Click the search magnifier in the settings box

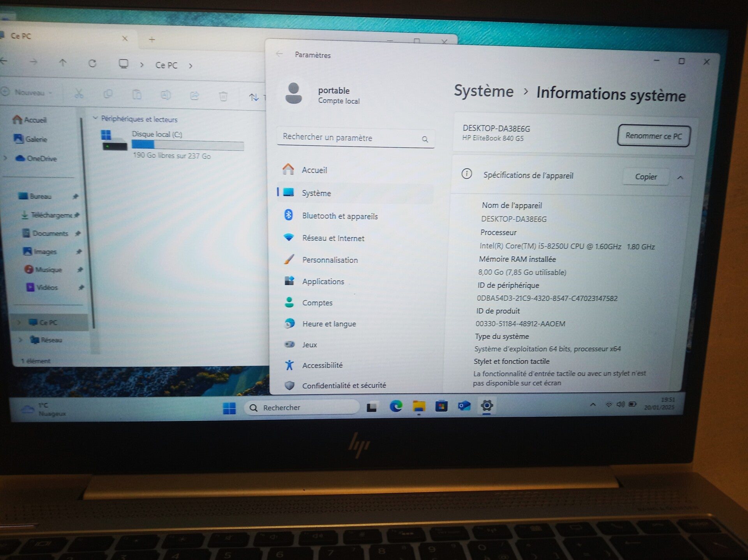tap(425, 139)
